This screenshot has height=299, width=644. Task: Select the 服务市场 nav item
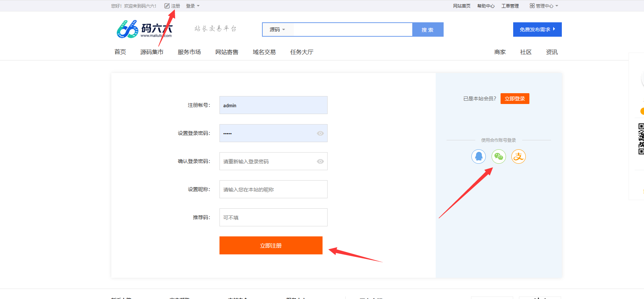189,52
